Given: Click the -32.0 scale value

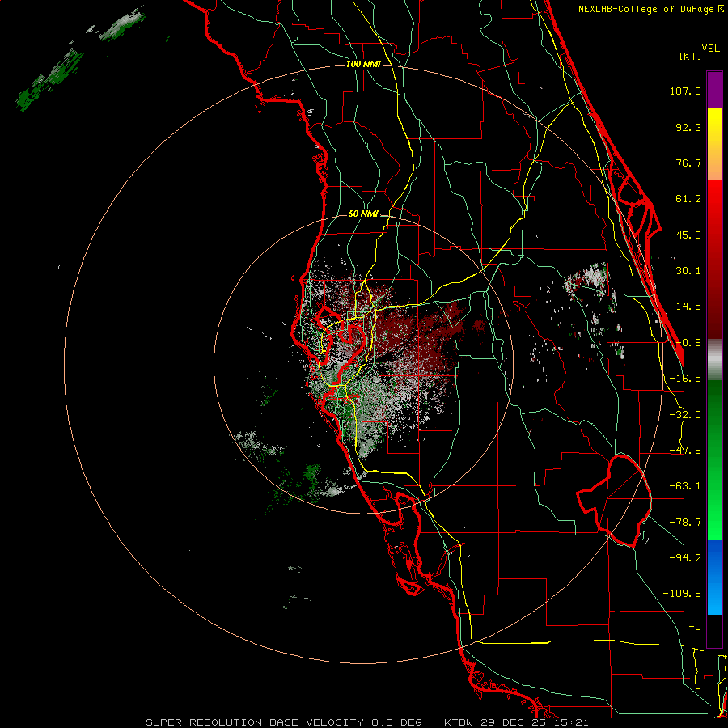Looking at the screenshot, I should pyautogui.click(x=685, y=415).
